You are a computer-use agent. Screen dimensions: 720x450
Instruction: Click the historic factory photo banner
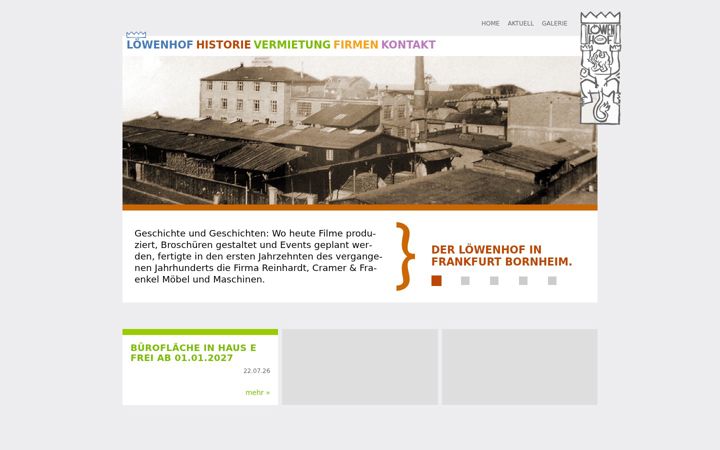360,130
